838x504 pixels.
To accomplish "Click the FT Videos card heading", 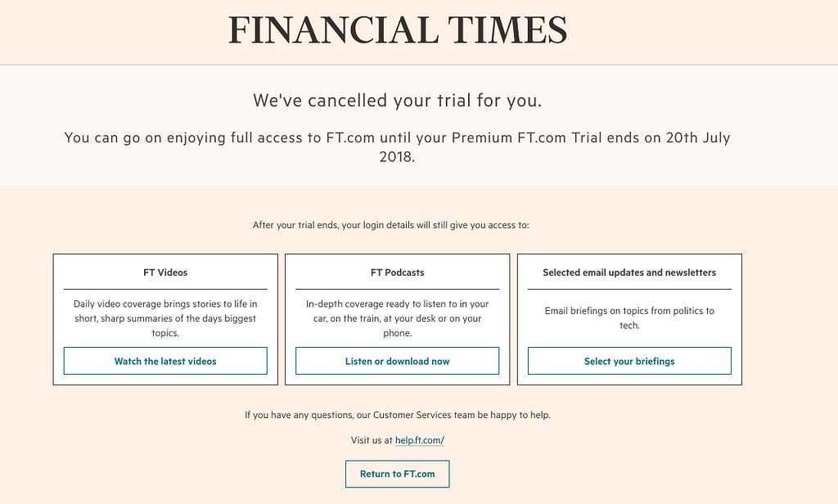I will pyautogui.click(x=165, y=272).
